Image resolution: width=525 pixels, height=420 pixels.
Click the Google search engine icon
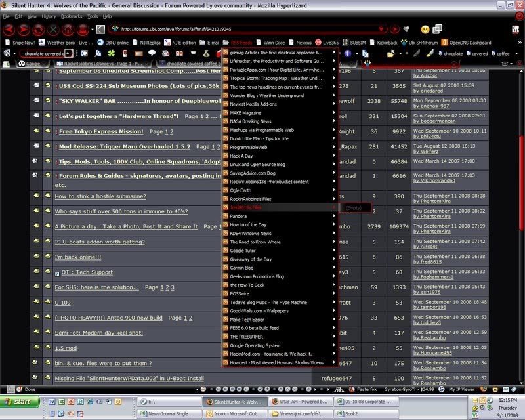pos(8,53)
